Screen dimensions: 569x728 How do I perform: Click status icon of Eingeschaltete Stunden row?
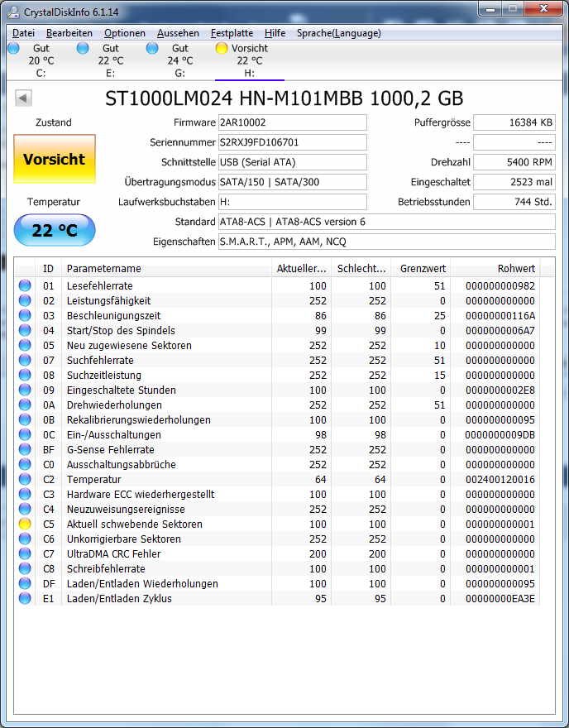(25, 390)
